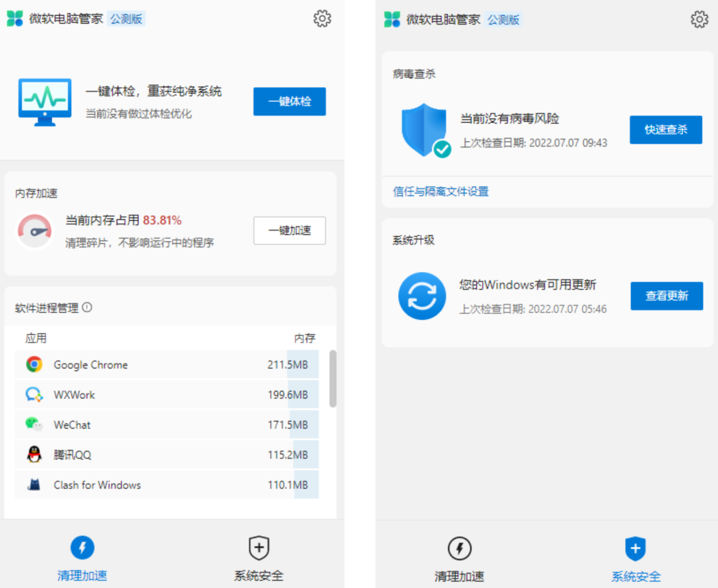
Task: Select the Google Chrome icon in process list
Action: (x=34, y=365)
